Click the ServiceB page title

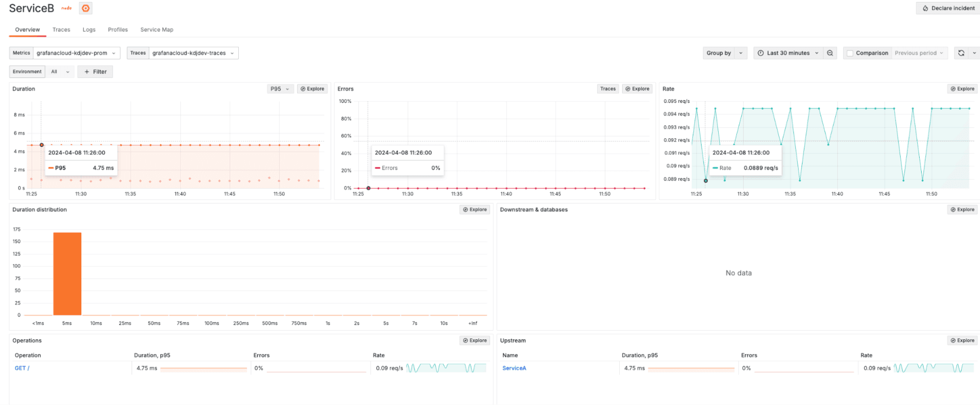[x=31, y=8]
